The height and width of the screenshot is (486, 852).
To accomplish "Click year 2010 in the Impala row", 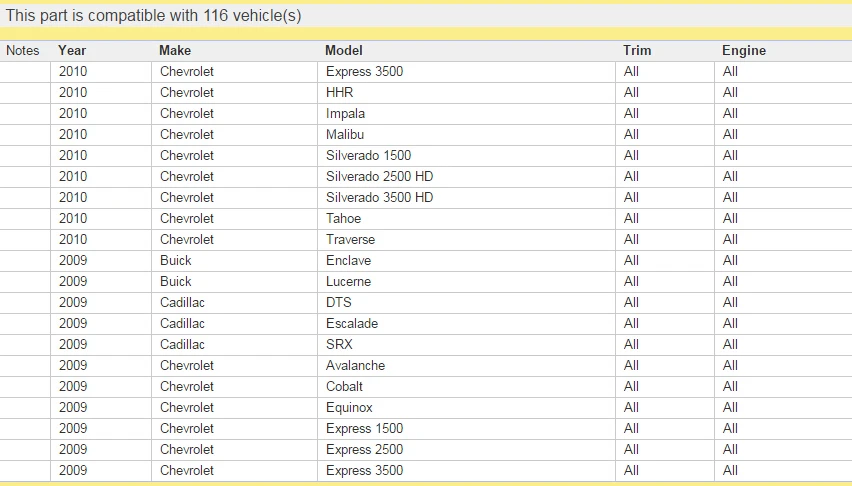I will click(73, 114).
